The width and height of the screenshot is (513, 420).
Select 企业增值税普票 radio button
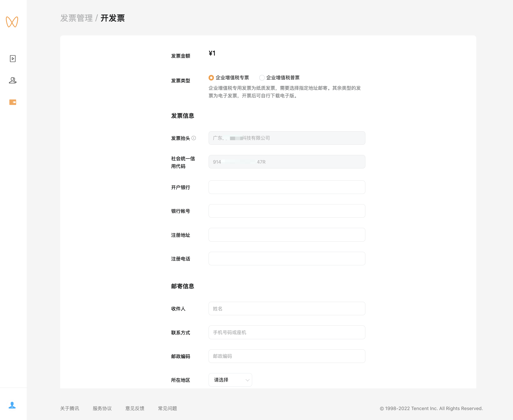pyautogui.click(x=262, y=78)
